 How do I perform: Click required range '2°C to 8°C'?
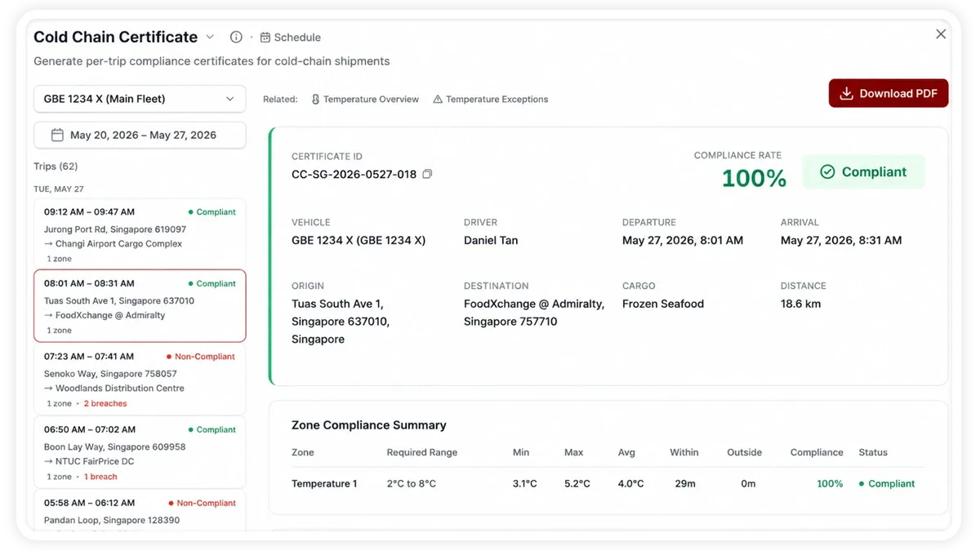412,483
